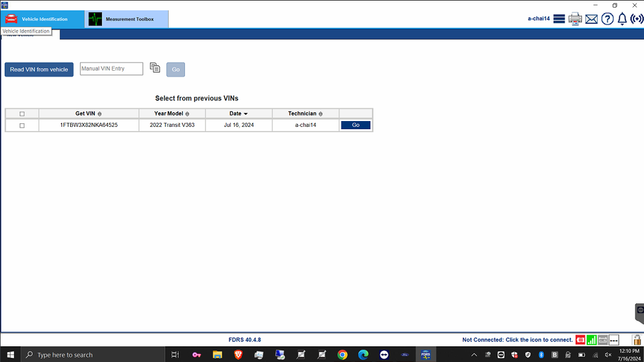
Task: Open the mail envelope icon
Action: coord(591,18)
